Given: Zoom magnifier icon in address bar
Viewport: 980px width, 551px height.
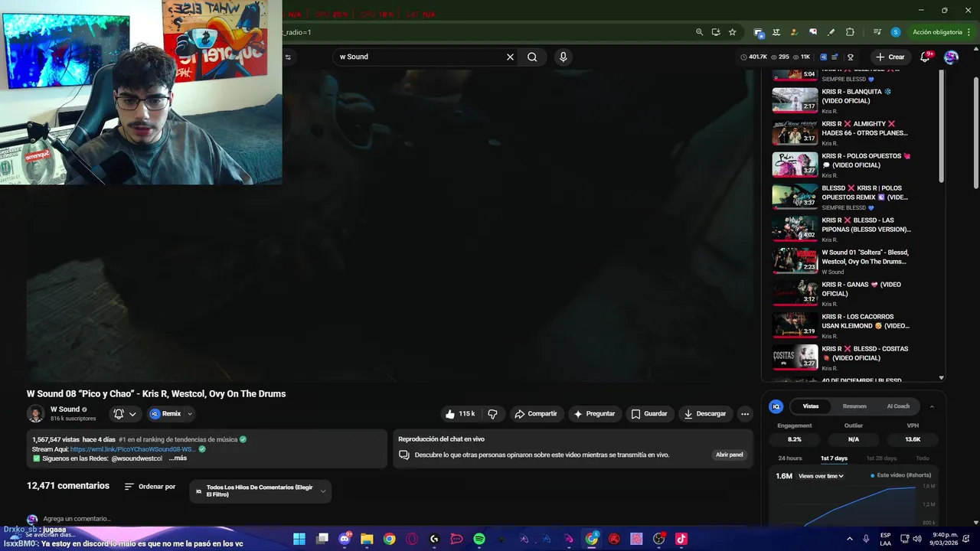Looking at the screenshot, I should pyautogui.click(x=699, y=32).
